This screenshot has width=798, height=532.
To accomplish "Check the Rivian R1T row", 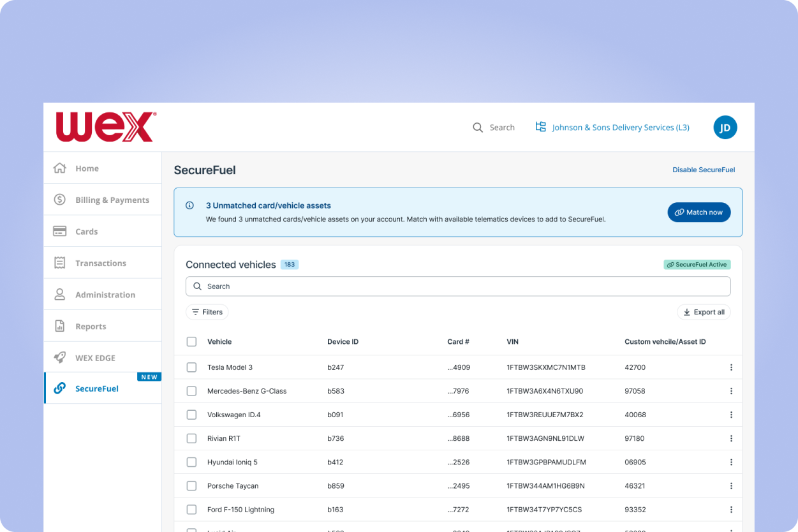I will coord(191,438).
